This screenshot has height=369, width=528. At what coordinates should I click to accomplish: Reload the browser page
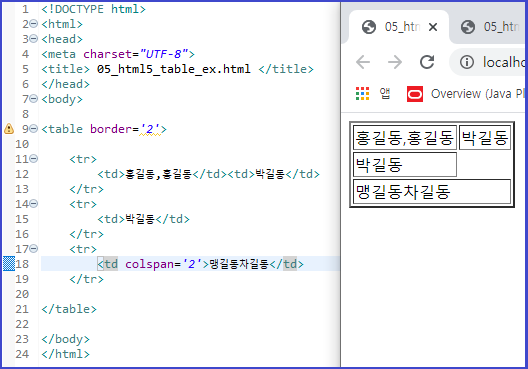pos(427,62)
